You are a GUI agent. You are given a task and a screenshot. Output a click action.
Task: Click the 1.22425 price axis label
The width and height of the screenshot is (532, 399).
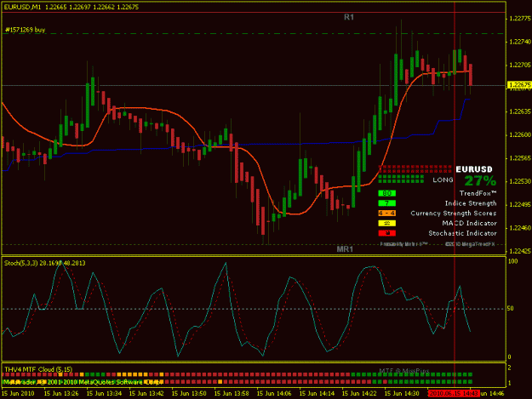tap(520, 251)
